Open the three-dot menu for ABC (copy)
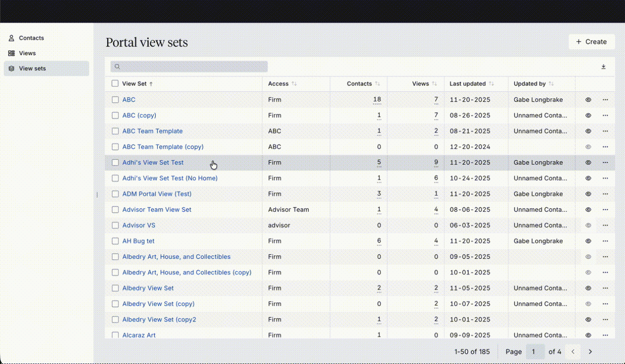 (605, 116)
